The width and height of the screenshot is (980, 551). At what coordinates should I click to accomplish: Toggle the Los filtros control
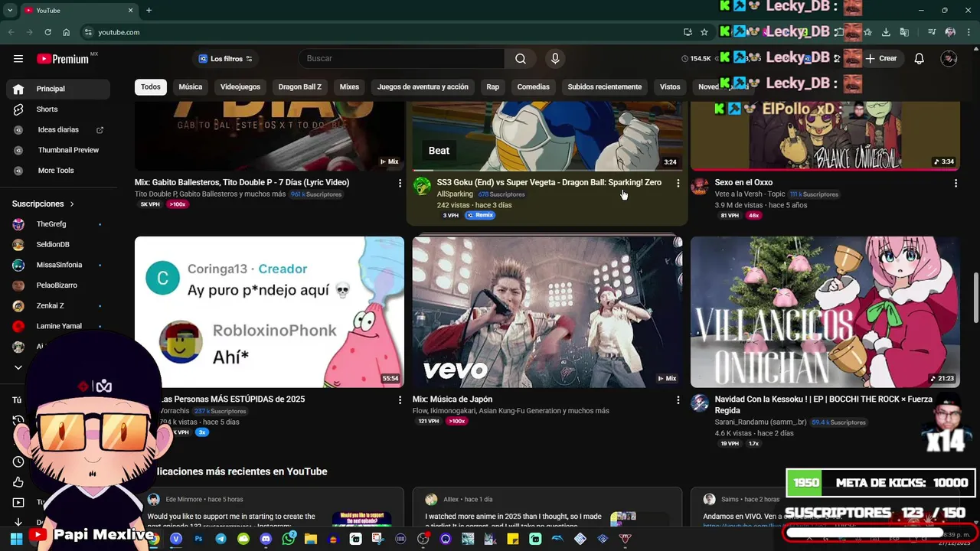[225, 59]
